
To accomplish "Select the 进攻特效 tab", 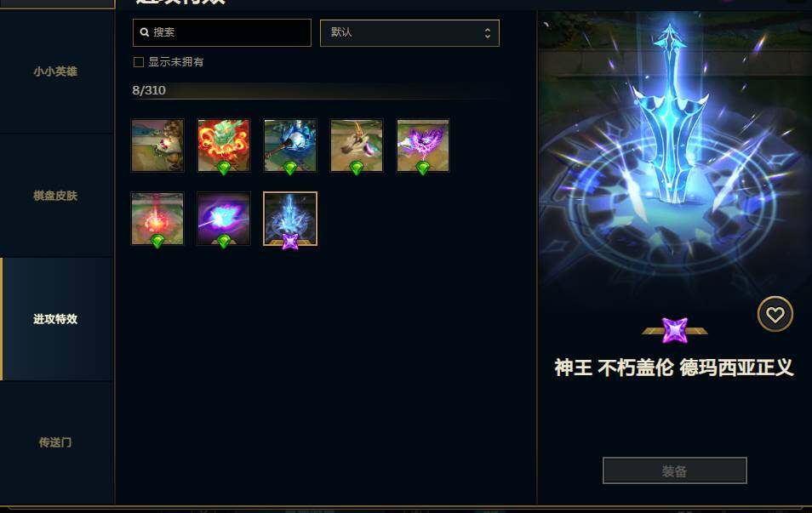I will coord(57,319).
